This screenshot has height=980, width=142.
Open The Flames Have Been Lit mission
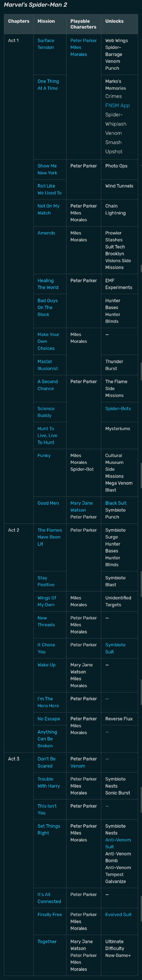point(49,537)
